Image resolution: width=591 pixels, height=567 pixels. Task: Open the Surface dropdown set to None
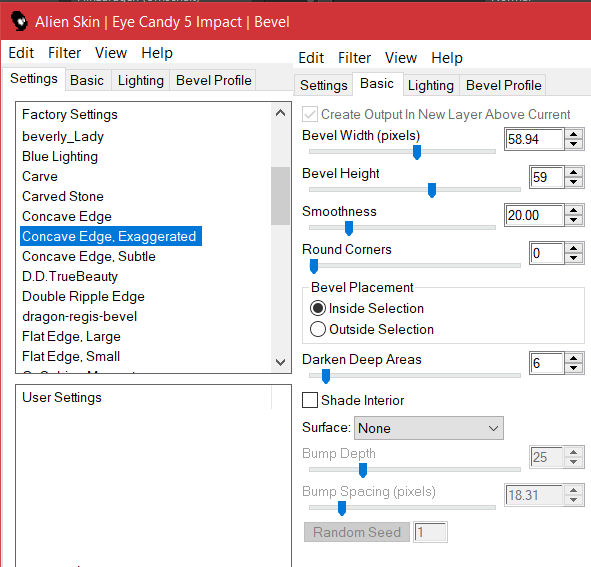429,428
